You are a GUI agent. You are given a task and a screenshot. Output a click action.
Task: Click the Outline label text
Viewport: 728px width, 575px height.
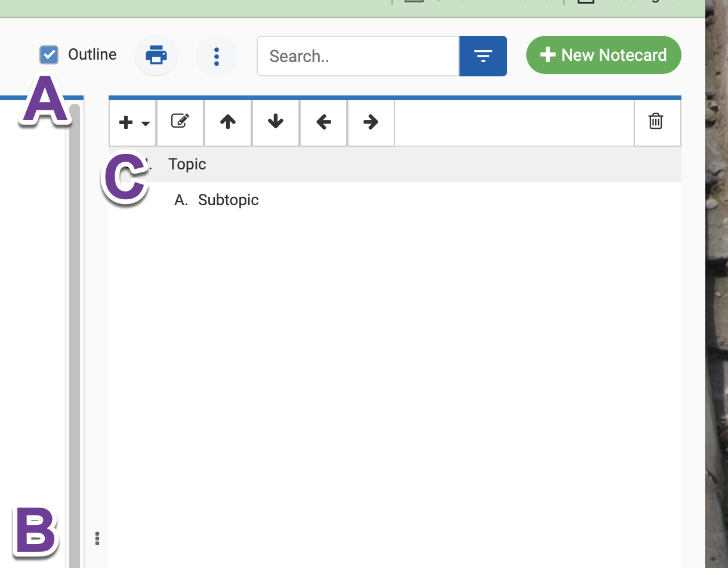pyautogui.click(x=92, y=55)
